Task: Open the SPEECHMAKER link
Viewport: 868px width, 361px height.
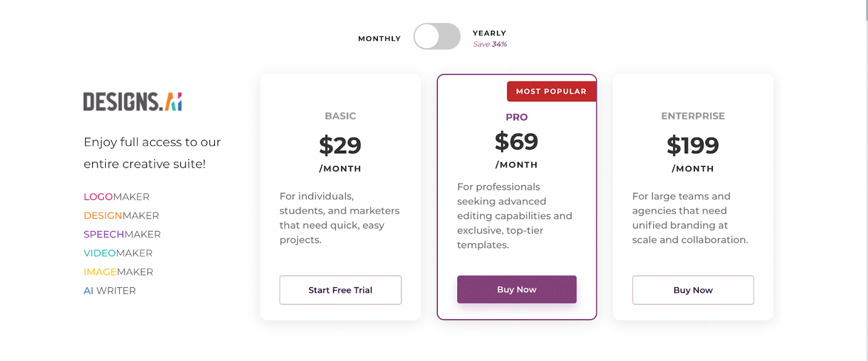Action: (122, 234)
